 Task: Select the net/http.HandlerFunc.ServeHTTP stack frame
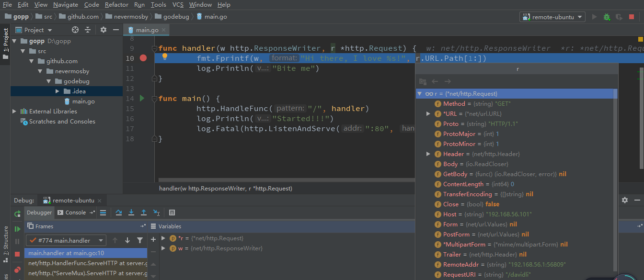click(87, 263)
